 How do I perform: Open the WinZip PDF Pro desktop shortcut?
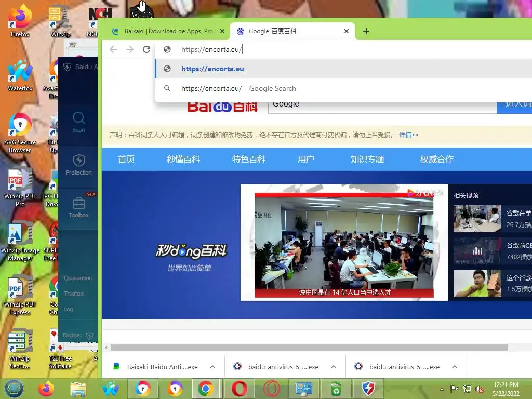click(20, 187)
